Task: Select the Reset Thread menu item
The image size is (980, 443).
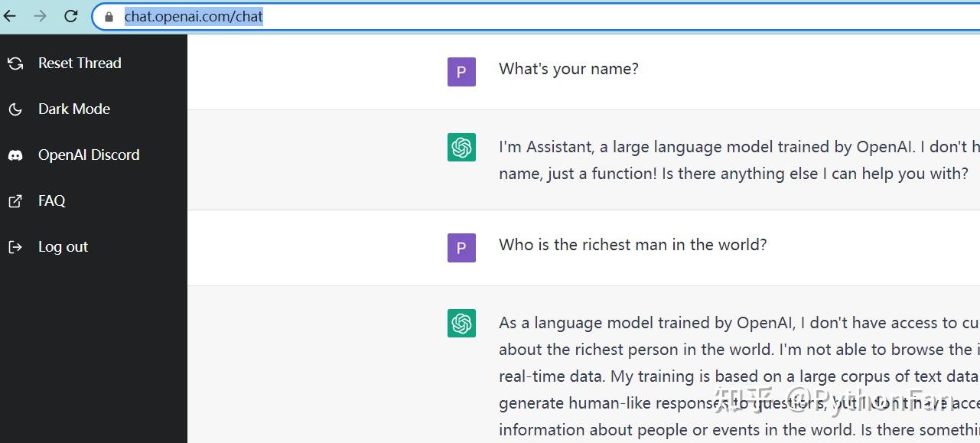Action: tap(93, 64)
